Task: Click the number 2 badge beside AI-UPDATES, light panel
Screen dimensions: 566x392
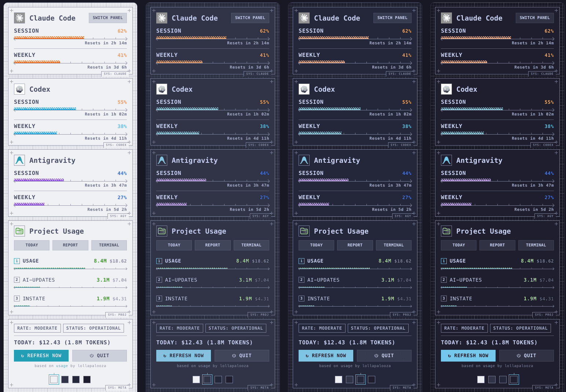Action: (17, 280)
